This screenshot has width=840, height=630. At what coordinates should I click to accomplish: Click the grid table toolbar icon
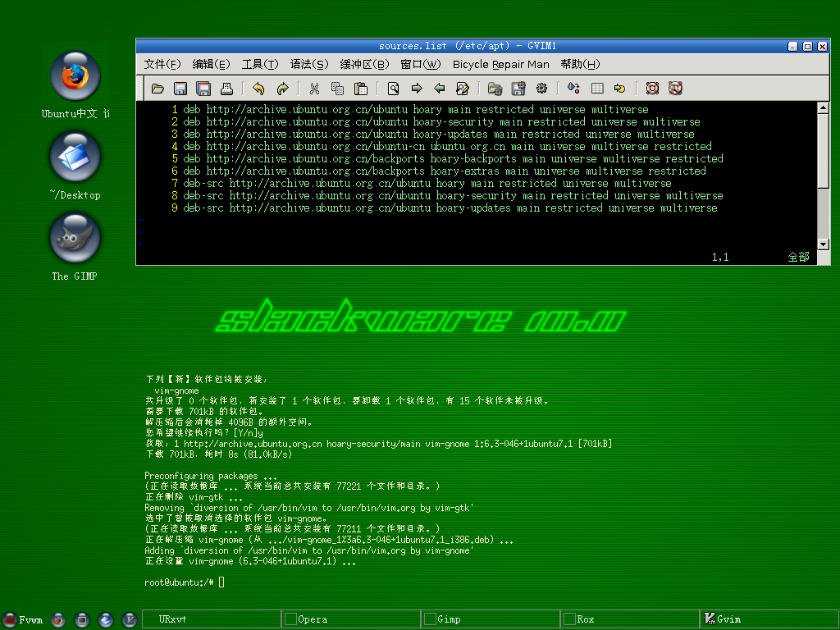(597, 89)
